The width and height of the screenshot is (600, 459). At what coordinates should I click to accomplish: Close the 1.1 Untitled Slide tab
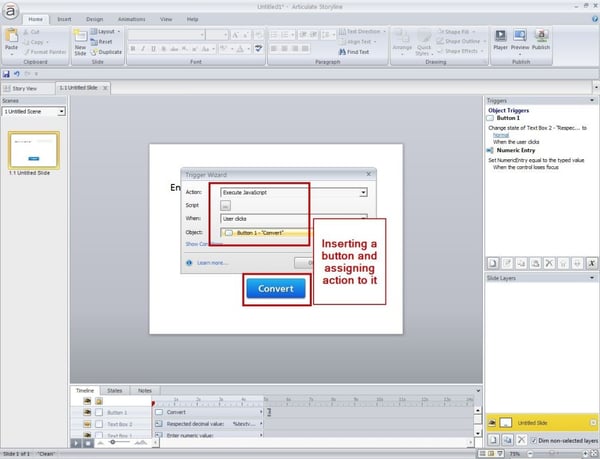[x=105, y=88]
